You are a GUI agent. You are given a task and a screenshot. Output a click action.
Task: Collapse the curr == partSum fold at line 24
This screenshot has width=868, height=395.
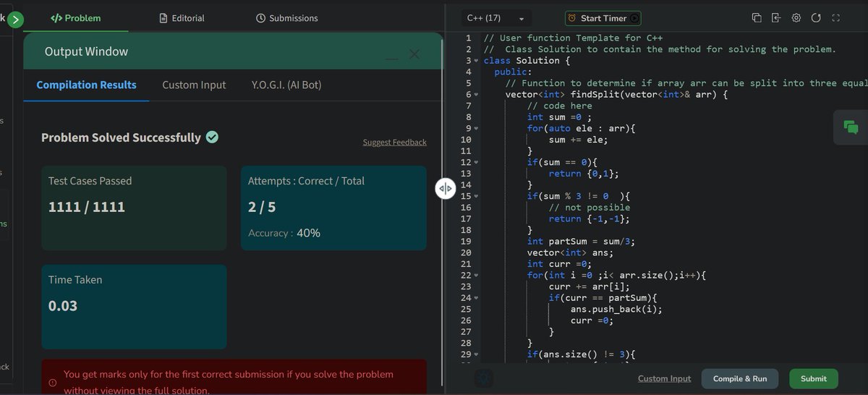[x=477, y=298]
